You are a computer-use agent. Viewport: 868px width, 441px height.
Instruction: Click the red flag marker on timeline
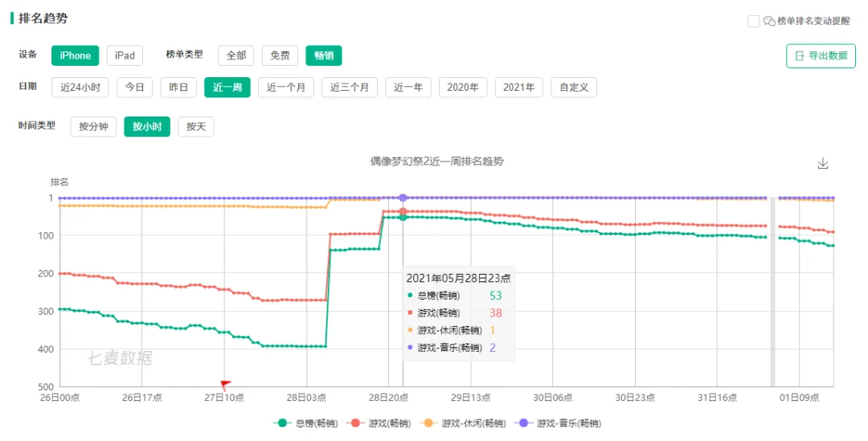[226, 385]
